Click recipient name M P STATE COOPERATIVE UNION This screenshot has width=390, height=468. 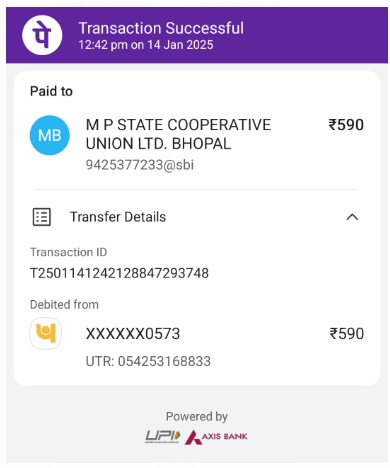[178, 134]
